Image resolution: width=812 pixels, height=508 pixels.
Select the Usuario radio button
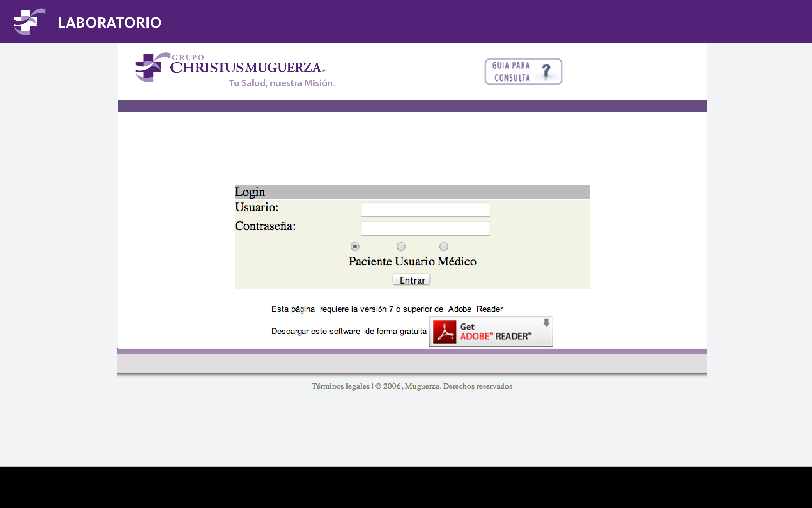pos(401,247)
